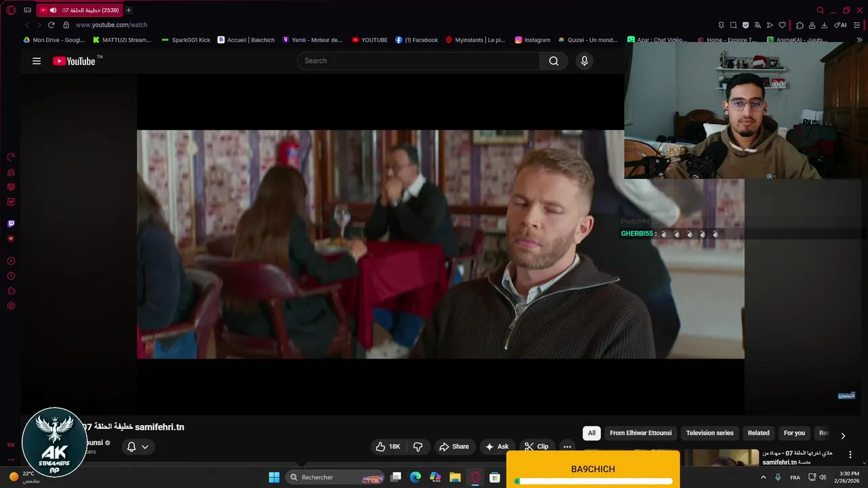Open Twitch panel in the Opera sidebar
Screen dimensions: 868x488
[x=11, y=224]
